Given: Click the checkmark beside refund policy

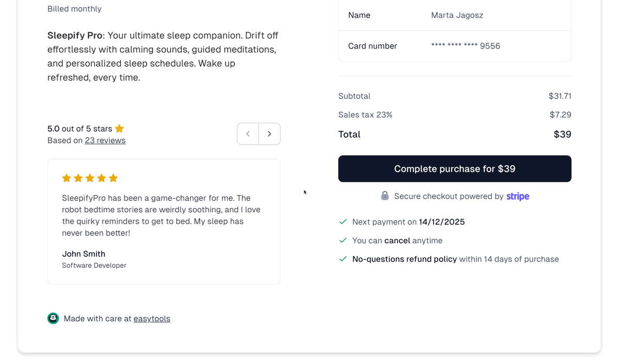Looking at the screenshot, I should [x=343, y=259].
